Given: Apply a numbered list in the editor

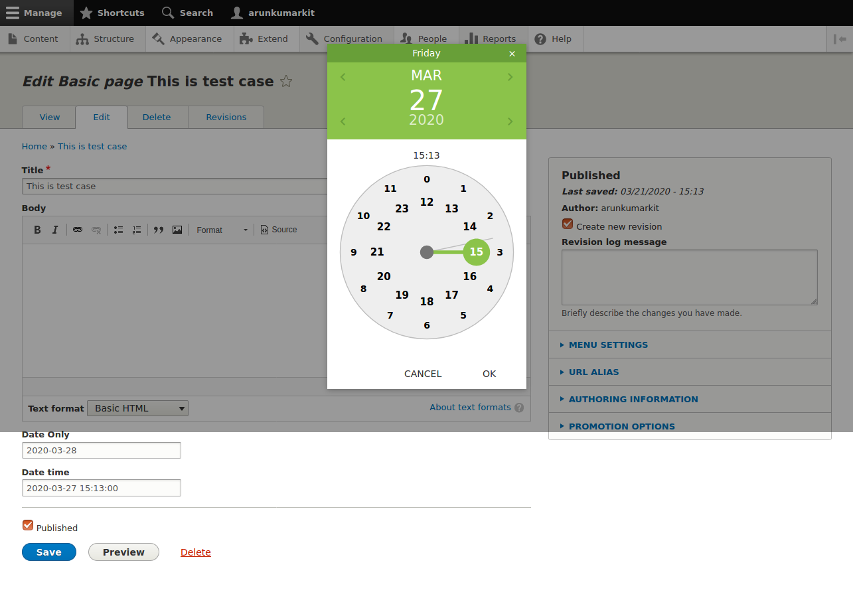Looking at the screenshot, I should point(137,229).
